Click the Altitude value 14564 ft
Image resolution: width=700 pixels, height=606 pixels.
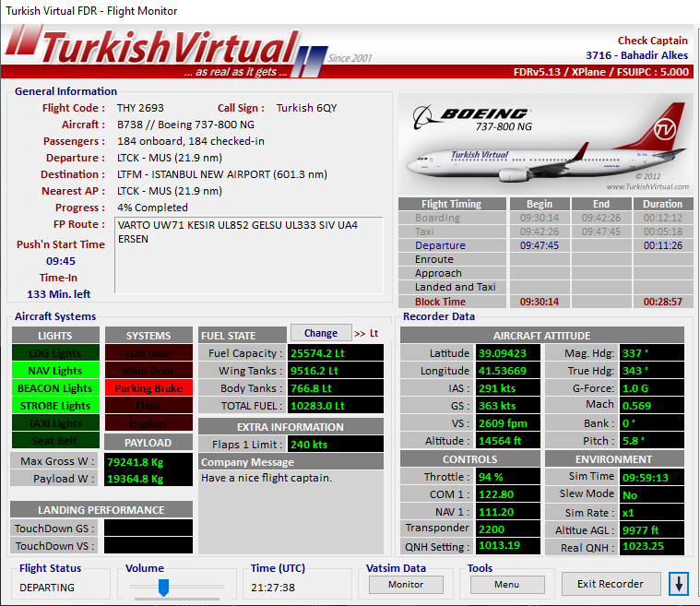coord(508,440)
